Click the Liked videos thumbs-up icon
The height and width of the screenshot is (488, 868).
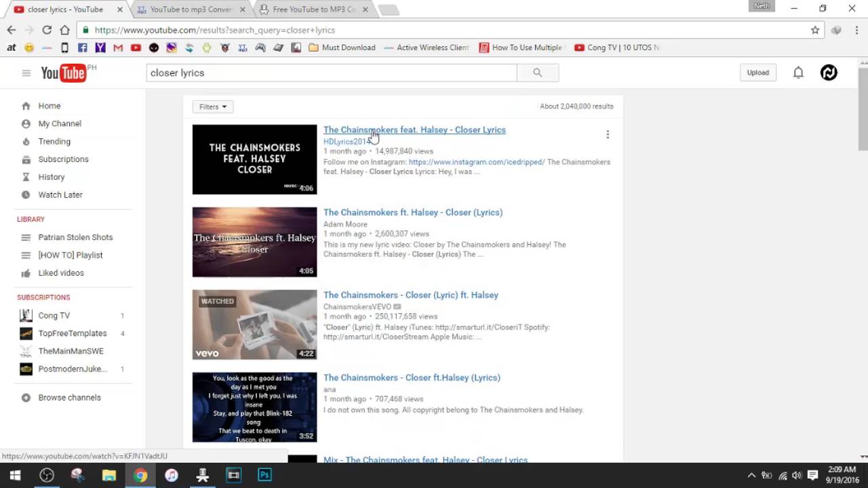coord(26,273)
